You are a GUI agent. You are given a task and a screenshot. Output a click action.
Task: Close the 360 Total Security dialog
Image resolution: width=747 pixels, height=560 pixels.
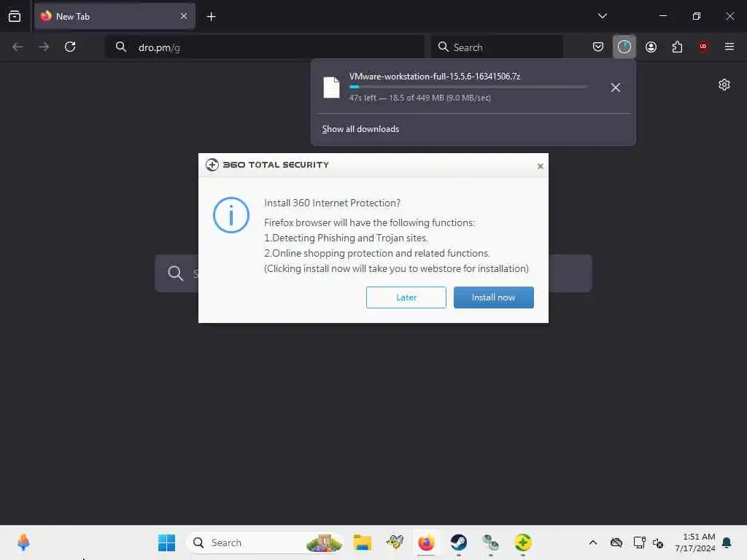coord(541,166)
